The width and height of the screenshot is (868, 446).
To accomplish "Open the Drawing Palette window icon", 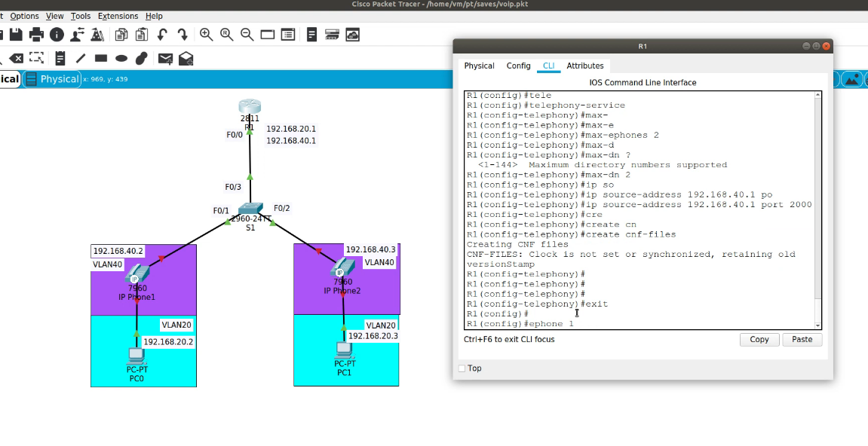I will [268, 35].
